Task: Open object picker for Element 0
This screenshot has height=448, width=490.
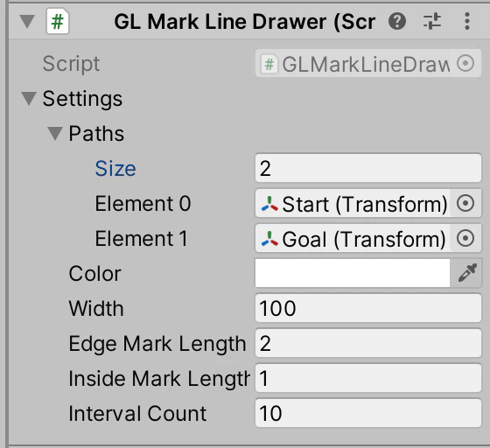Action: click(465, 203)
